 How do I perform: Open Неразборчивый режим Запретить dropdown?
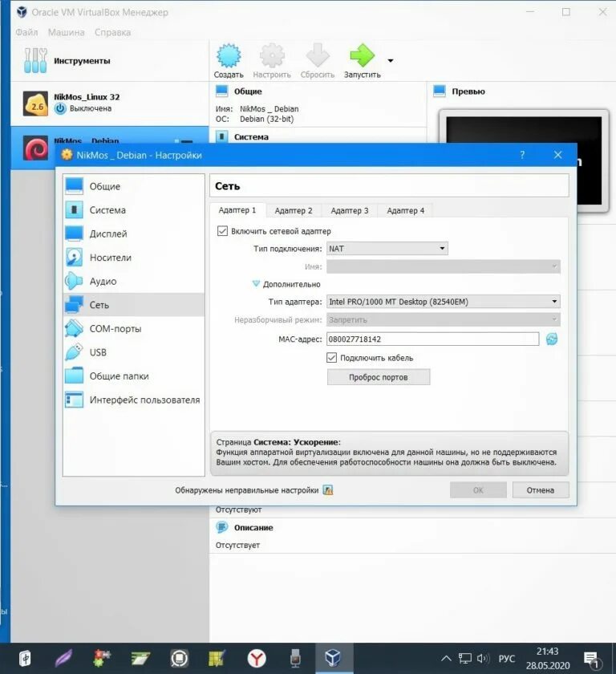point(444,320)
